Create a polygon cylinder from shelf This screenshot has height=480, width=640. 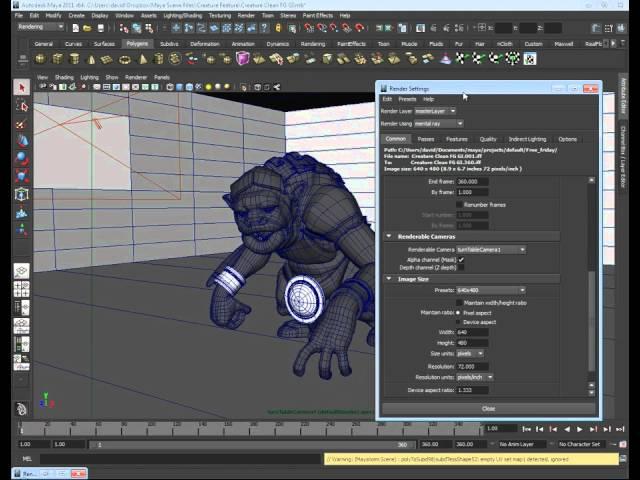[x=74, y=59]
